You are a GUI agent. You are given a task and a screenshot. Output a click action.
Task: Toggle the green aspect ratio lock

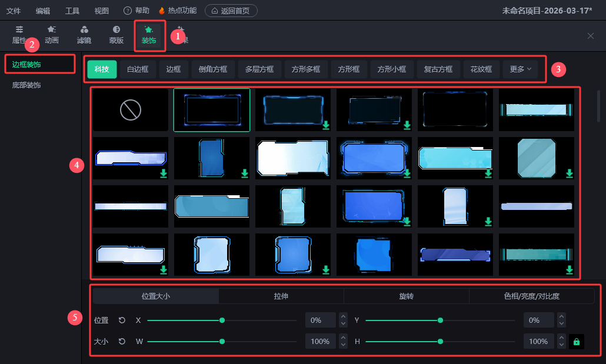(577, 342)
